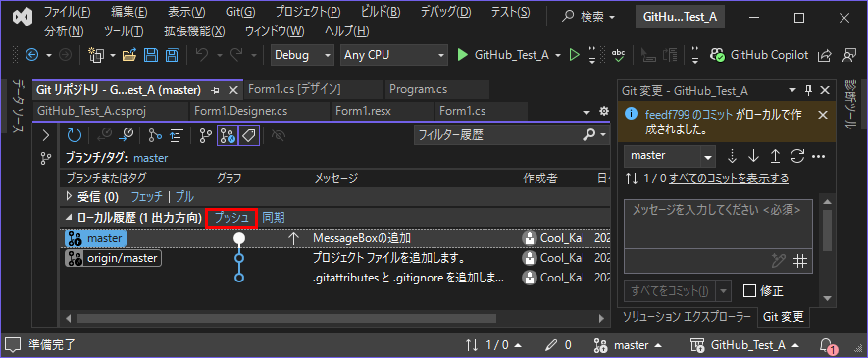The image size is (868, 358).
Task: Click the Navigate Backward arrow icon
Action: point(31,55)
